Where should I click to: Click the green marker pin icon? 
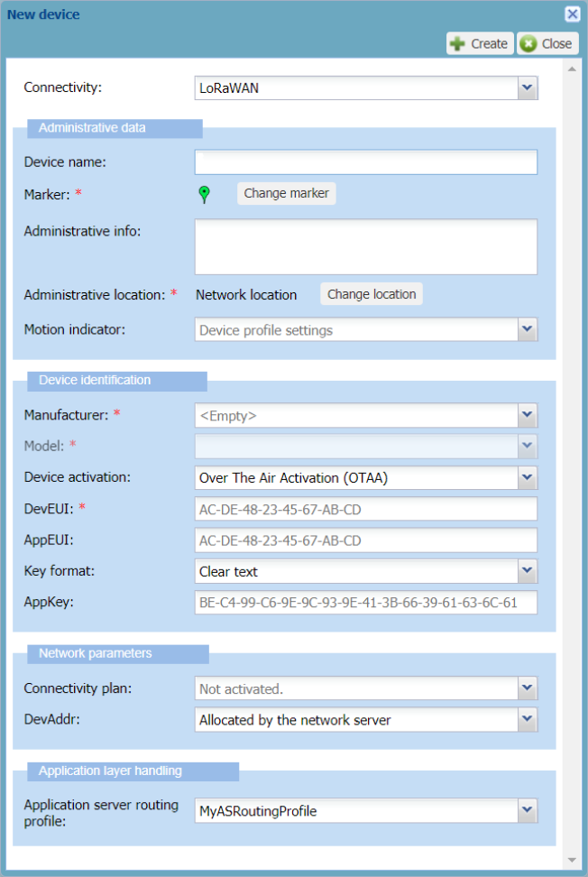tap(205, 194)
